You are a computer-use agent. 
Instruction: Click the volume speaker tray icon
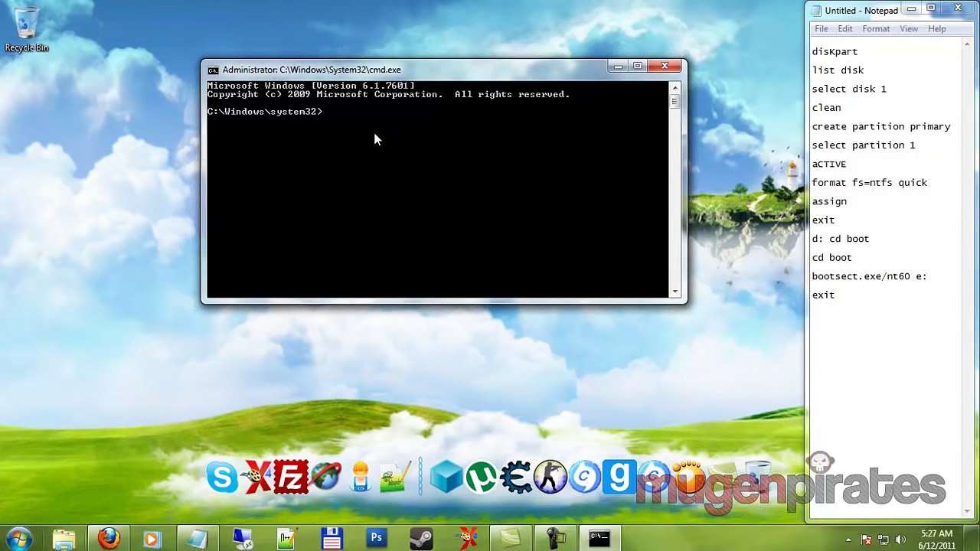[x=900, y=540]
